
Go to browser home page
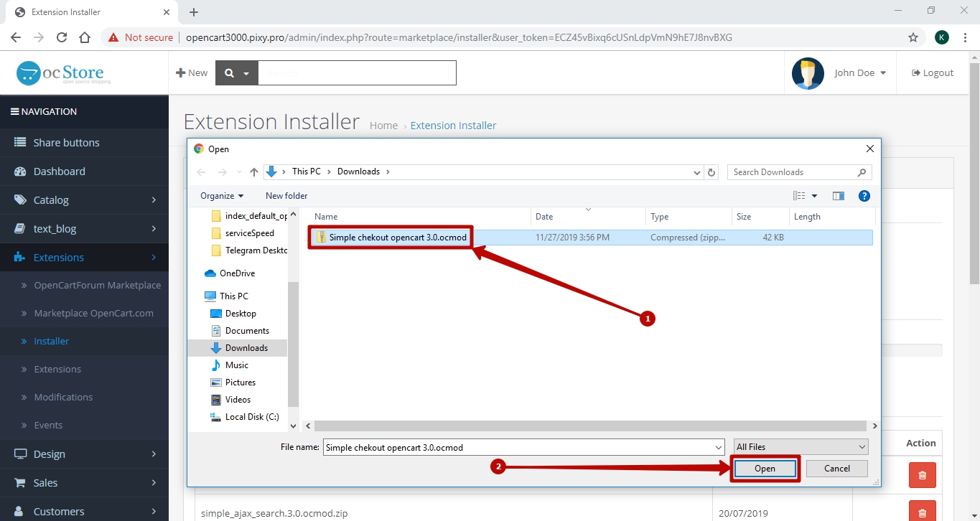click(85, 37)
